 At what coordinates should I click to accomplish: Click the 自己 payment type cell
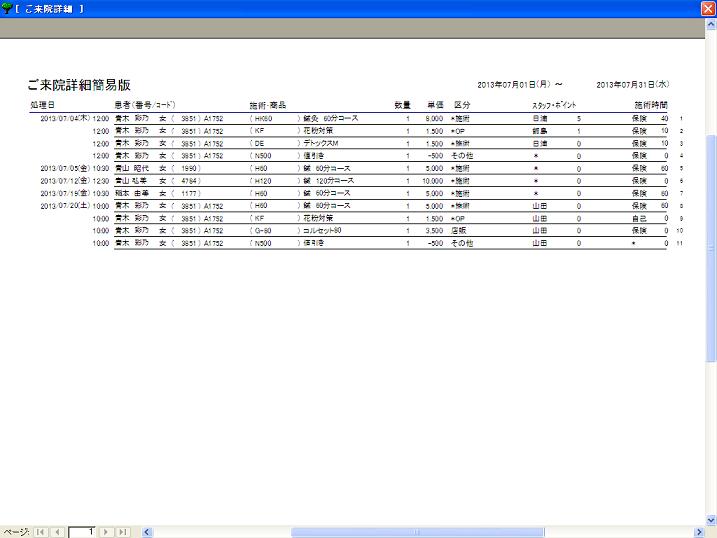click(x=639, y=218)
